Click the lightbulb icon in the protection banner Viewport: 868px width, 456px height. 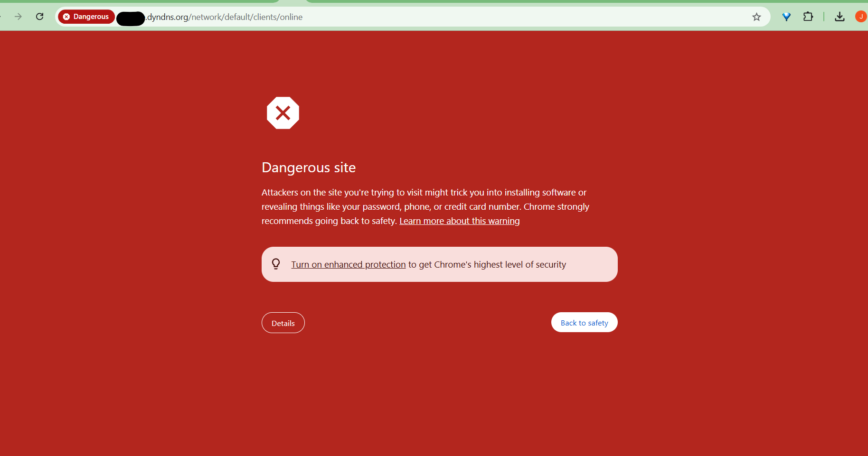click(x=276, y=264)
